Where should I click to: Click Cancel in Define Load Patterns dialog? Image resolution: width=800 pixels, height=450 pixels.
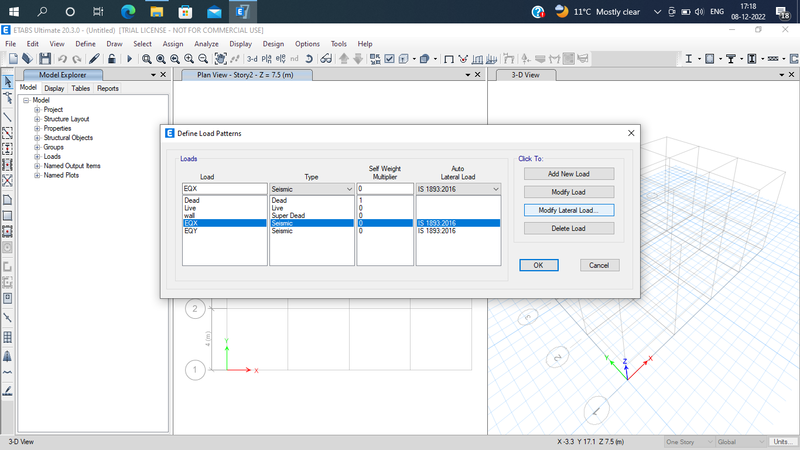click(x=599, y=265)
